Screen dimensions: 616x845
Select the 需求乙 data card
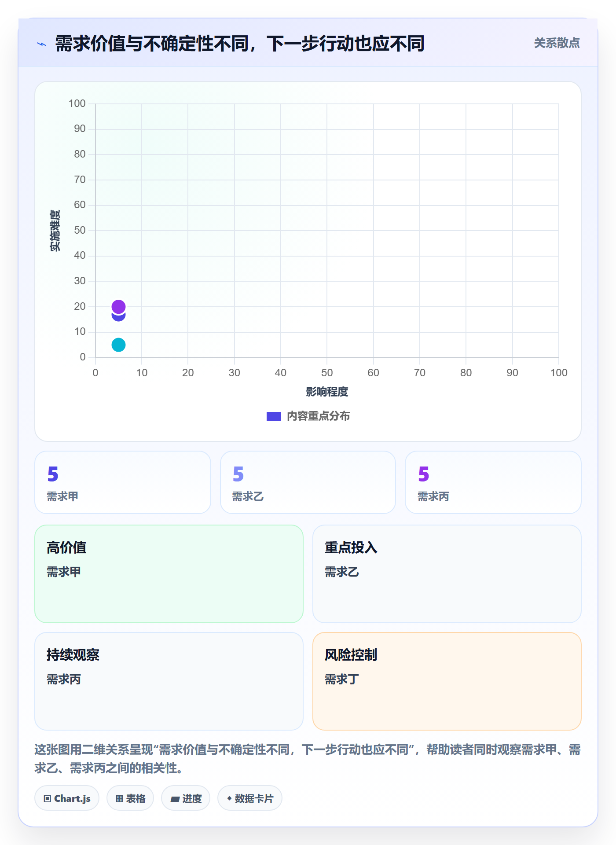click(x=308, y=482)
